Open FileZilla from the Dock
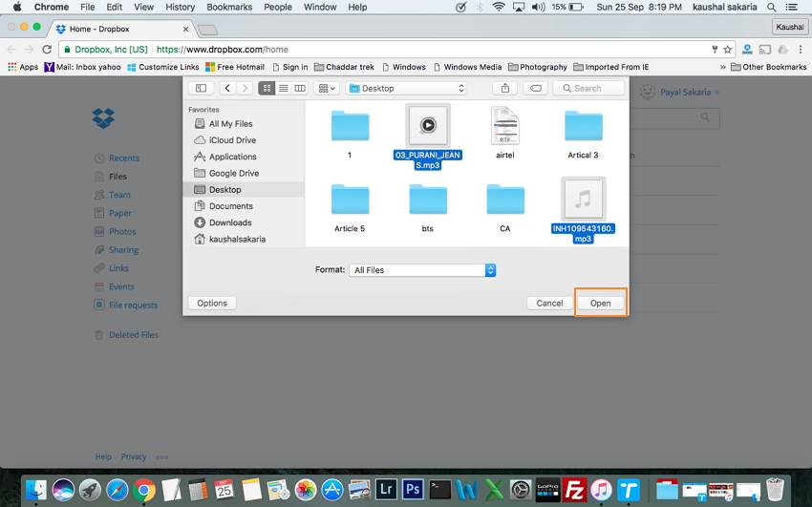This screenshot has width=812, height=507. coord(574,490)
